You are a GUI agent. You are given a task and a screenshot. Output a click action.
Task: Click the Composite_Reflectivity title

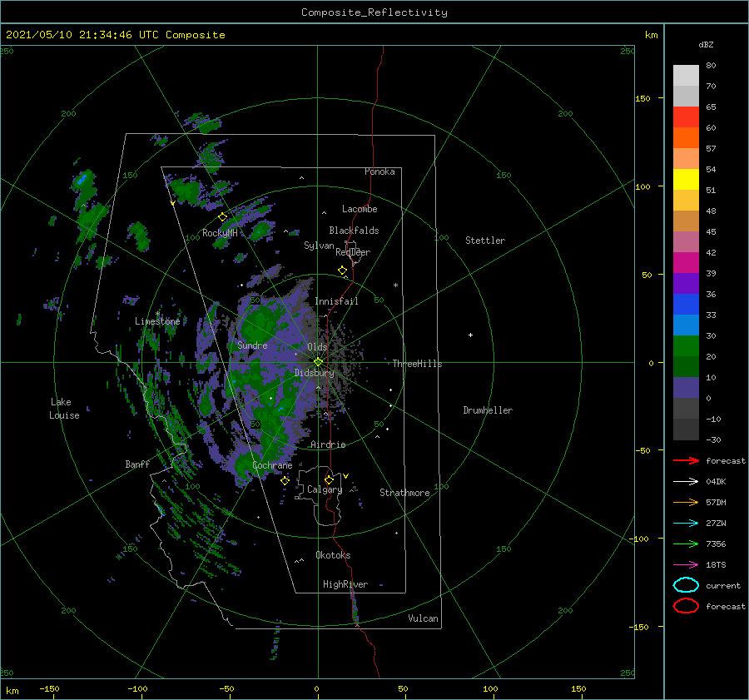pyautogui.click(x=374, y=12)
